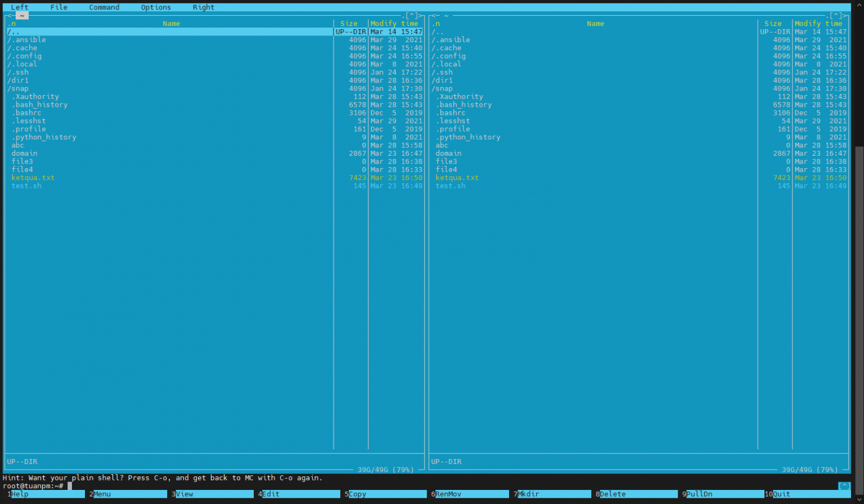
Task: Open the Command menu
Action: (x=104, y=7)
